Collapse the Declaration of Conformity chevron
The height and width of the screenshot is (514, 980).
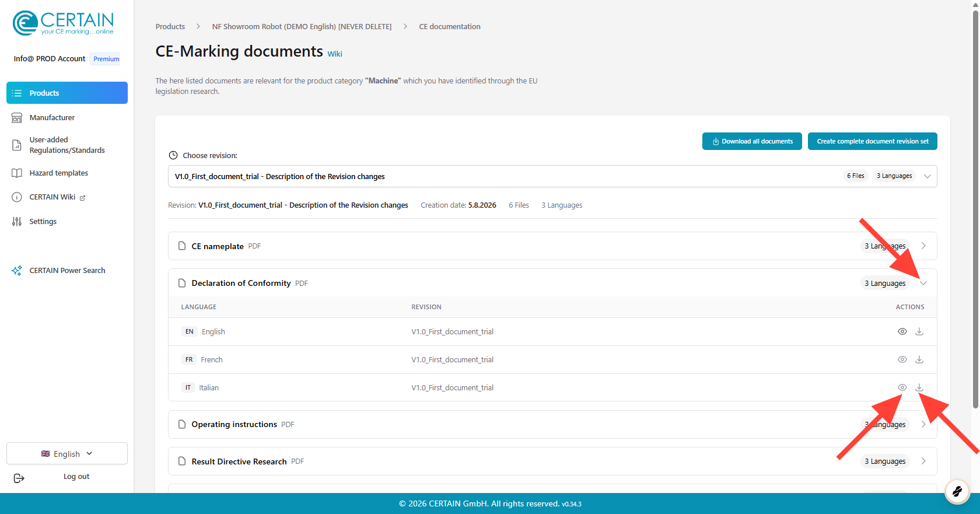click(923, 283)
